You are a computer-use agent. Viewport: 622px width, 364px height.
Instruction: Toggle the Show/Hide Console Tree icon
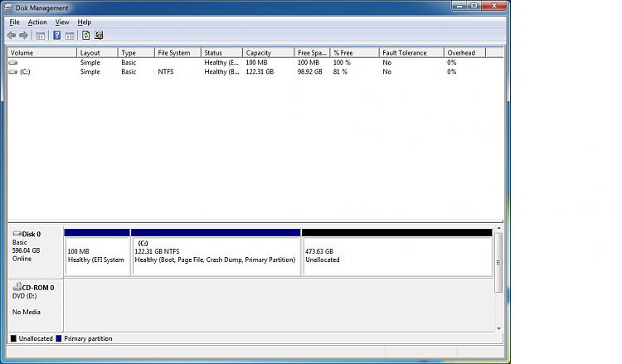click(40, 36)
